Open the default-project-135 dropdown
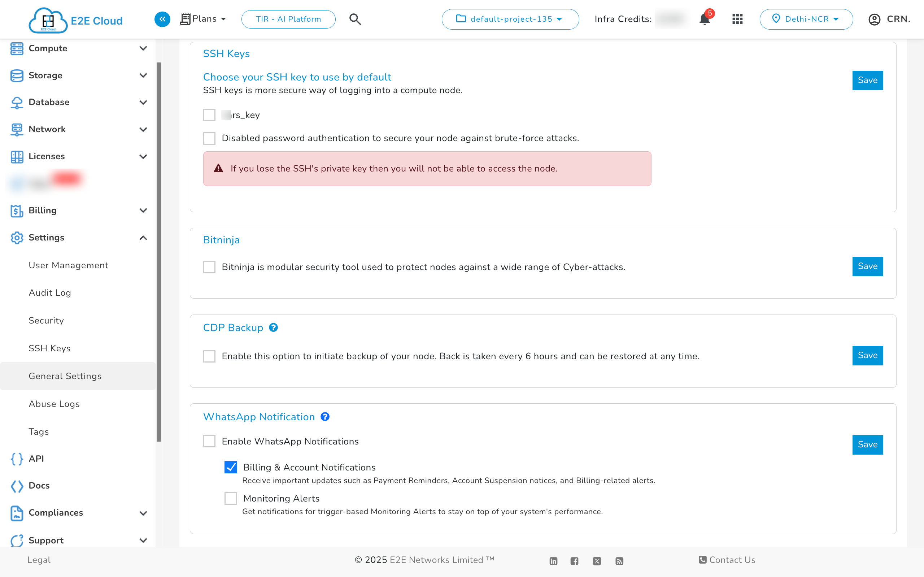Image resolution: width=924 pixels, height=577 pixels. pos(510,19)
